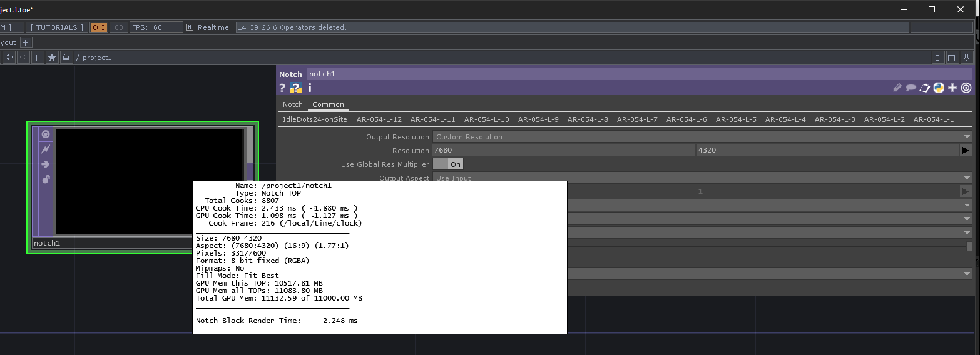Click the plus icon in parameter header

point(952,88)
